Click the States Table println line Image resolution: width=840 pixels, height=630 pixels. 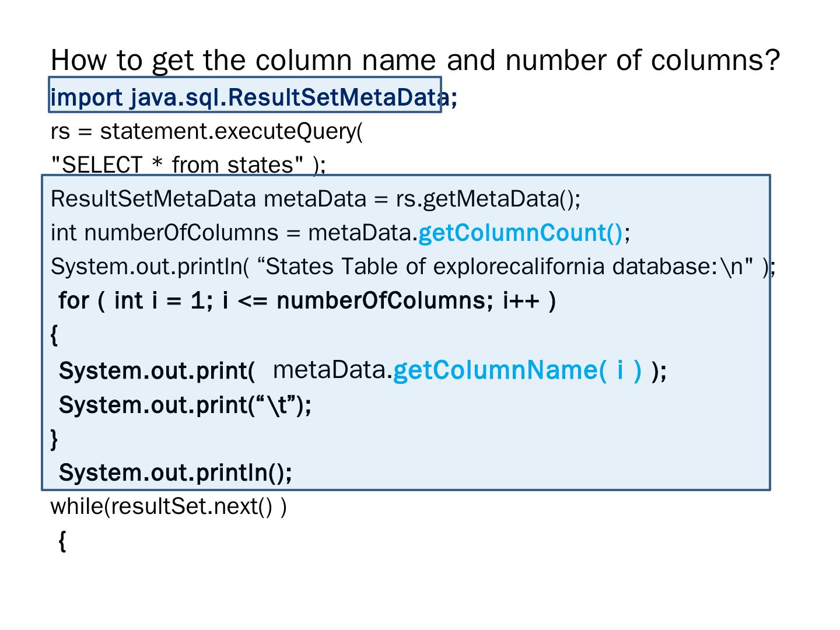pyautogui.click(x=412, y=267)
